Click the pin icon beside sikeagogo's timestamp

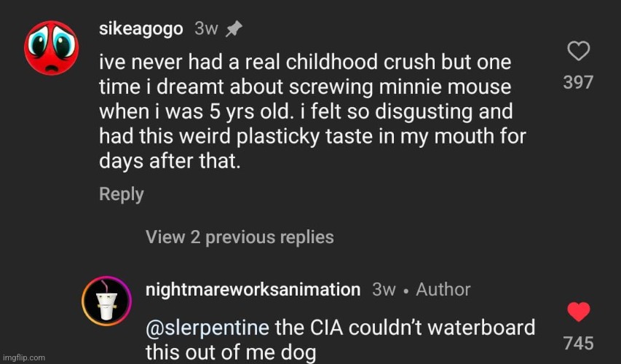click(x=234, y=29)
